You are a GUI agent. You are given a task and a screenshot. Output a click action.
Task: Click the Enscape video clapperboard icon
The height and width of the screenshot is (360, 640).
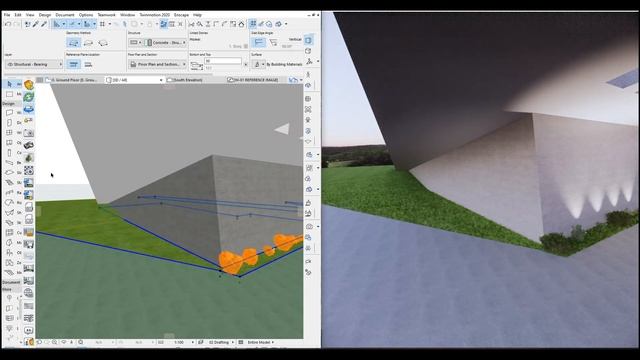click(x=29, y=145)
